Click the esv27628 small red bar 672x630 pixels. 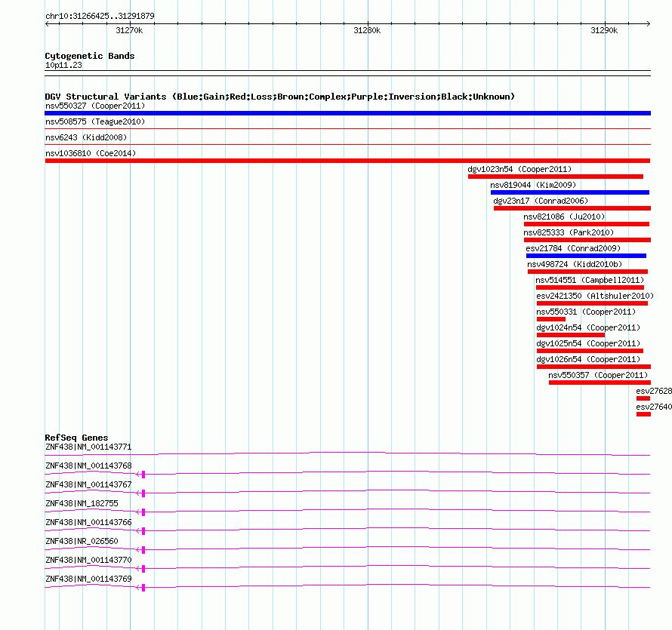[x=643, y=398]
